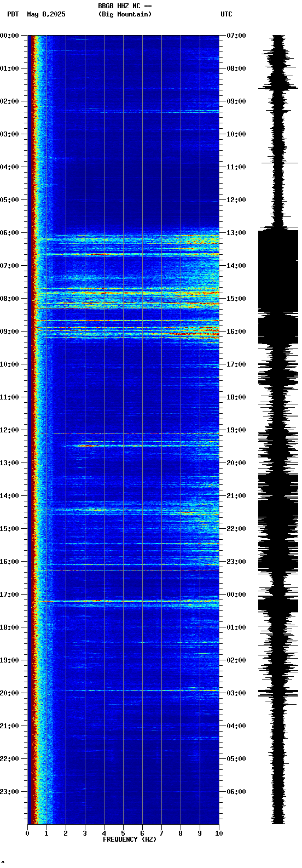This screenshot has width=302, height=868.
Task: Click frequency axis tick '8'
Action: pos(181,833)
